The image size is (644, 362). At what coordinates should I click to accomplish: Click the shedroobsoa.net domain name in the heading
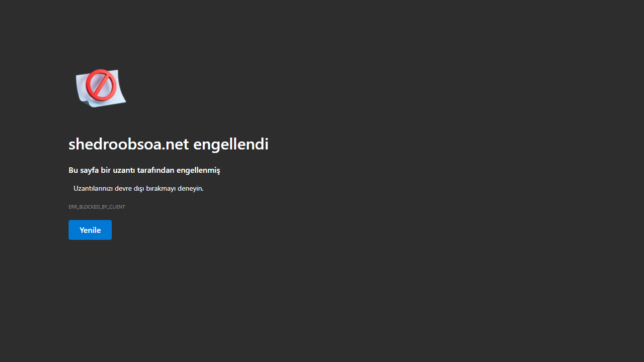129,144
